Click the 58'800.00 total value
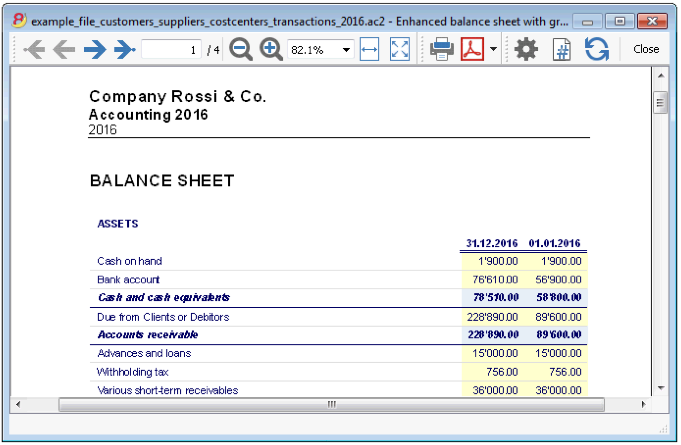 (559, 298)
